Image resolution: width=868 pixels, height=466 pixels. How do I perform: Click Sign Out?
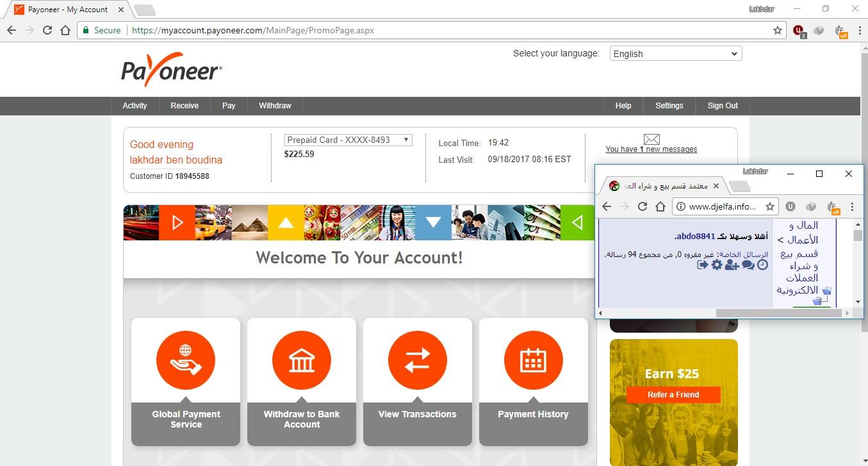pyautogui.click(x=723, y=106)
